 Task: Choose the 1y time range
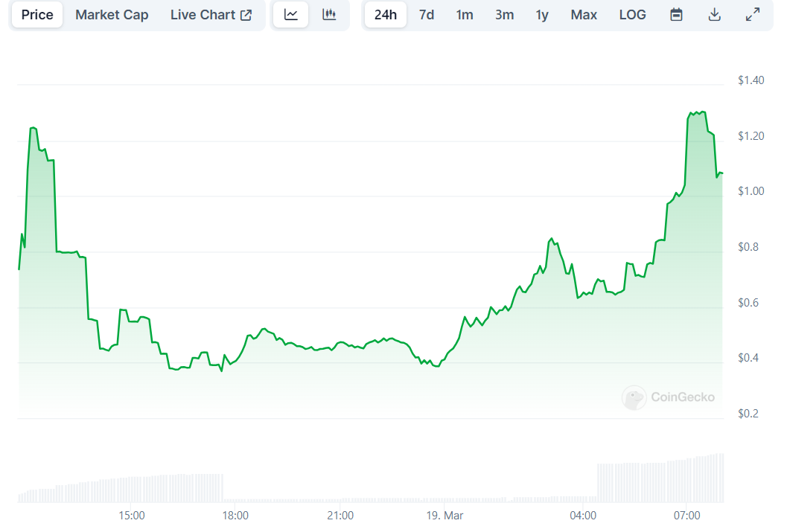[542, 15]
